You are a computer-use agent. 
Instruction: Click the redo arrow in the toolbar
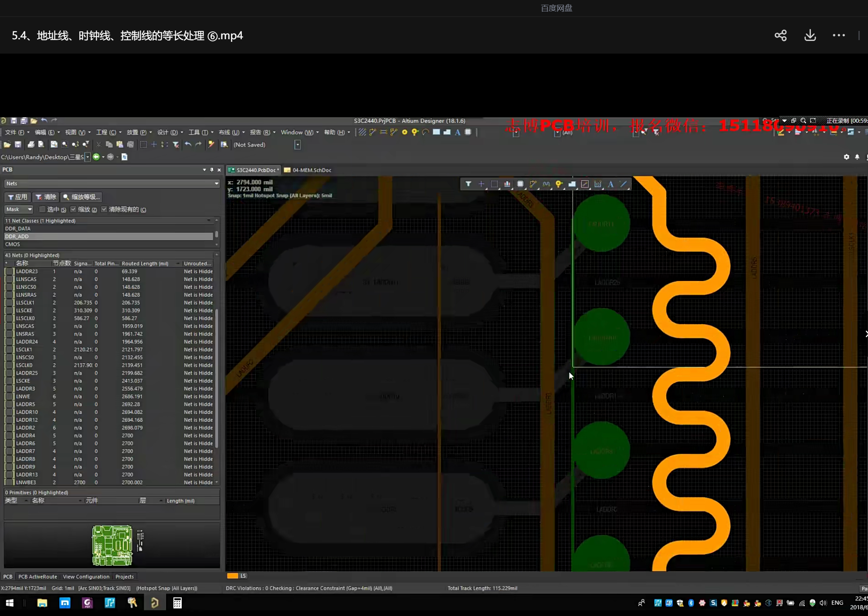(198, 145)
